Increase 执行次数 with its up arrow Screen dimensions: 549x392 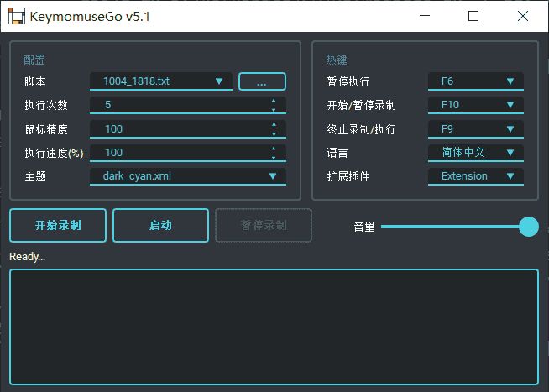point(274,101)
